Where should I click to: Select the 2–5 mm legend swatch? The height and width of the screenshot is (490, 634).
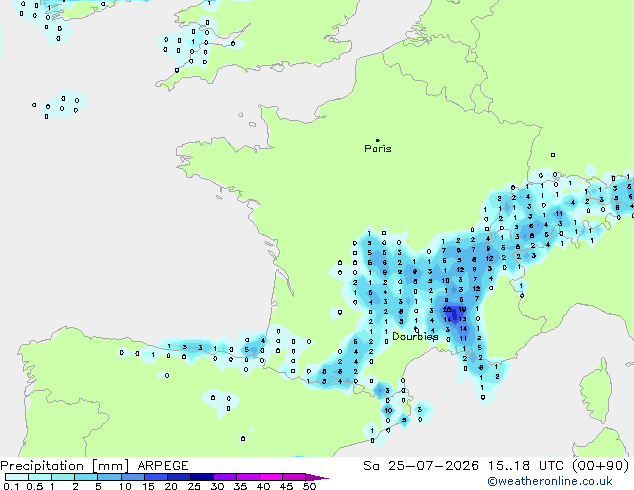pyautogui.click(x=86, y=477)
